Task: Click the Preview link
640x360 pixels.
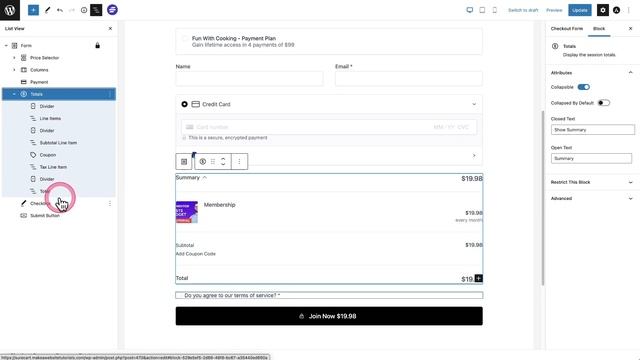Action: pyautogui.click(x=554, y=10)
